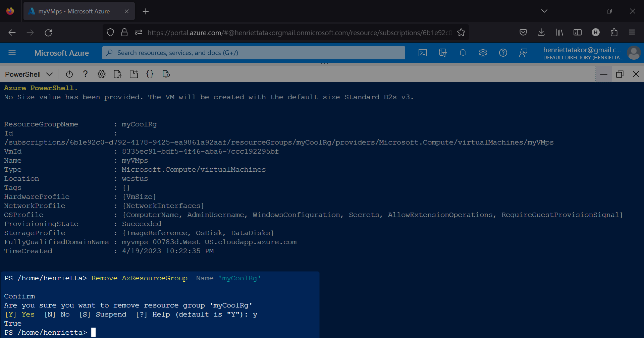
Task: Go back in the browser
Action: (12, 33)
